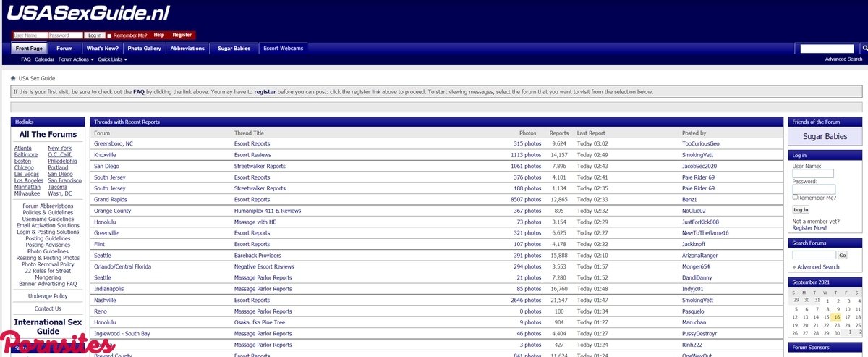Click the top User Name input field
Image resolution: width=868 pixels, height=357 pixels.
[30, 35]
